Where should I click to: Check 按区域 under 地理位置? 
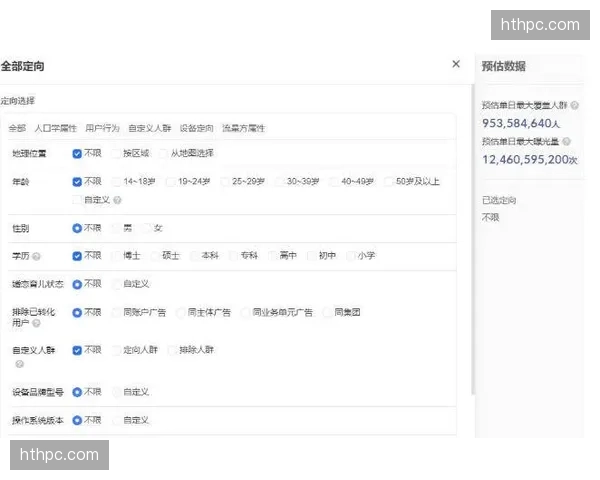(116, 153)
